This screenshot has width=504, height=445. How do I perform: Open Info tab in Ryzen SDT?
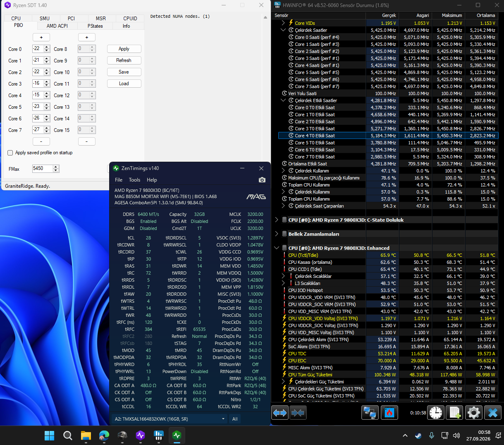point(127,26)
